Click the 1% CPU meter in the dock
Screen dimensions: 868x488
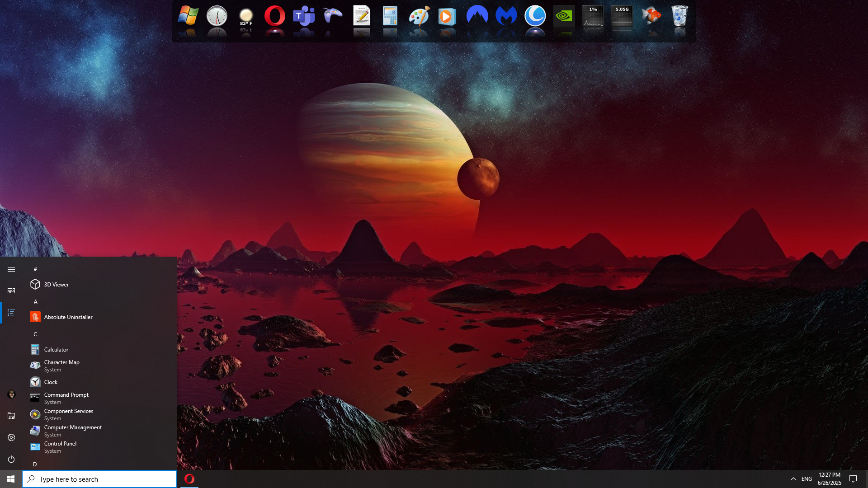point(593,16)
